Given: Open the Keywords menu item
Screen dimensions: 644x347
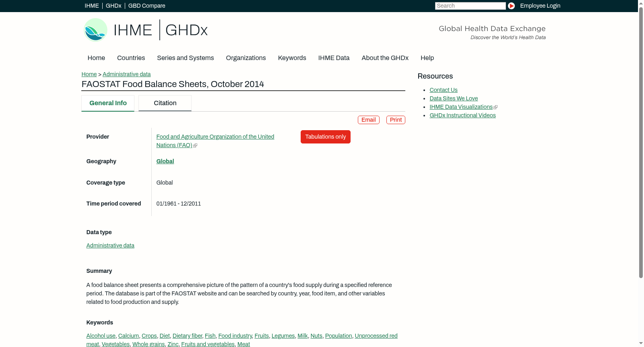Looking at the screenshot, I should tap(292, 58).
